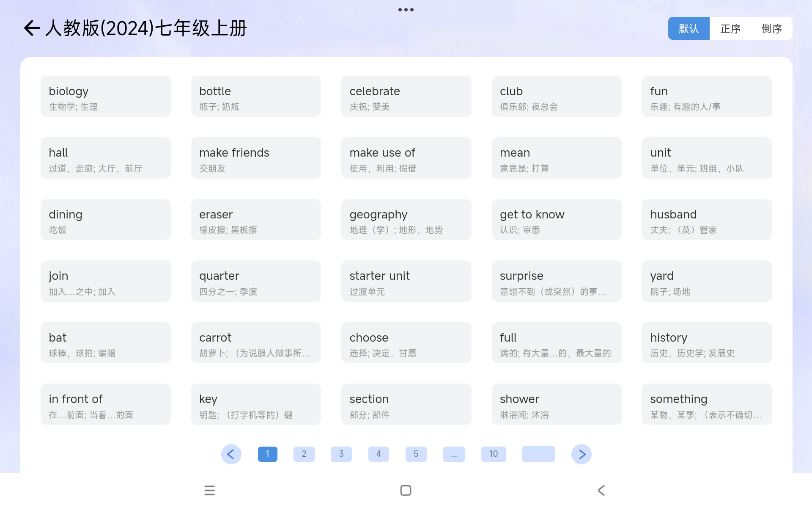This screenshot has width=812, height=508.
Task: Open the 'make use of' word card
Action: click(406, 158)
